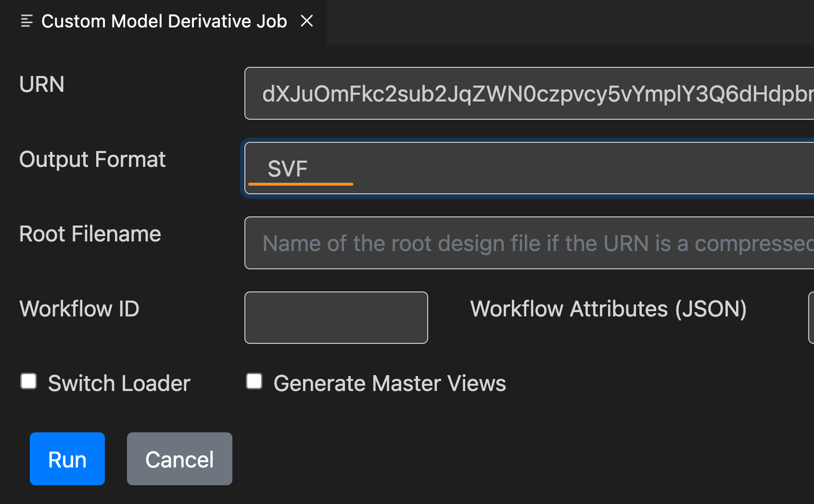Enable the Switch Loader checkbox
This screenshot has height=504, width=814.
[x=28, y=381]
